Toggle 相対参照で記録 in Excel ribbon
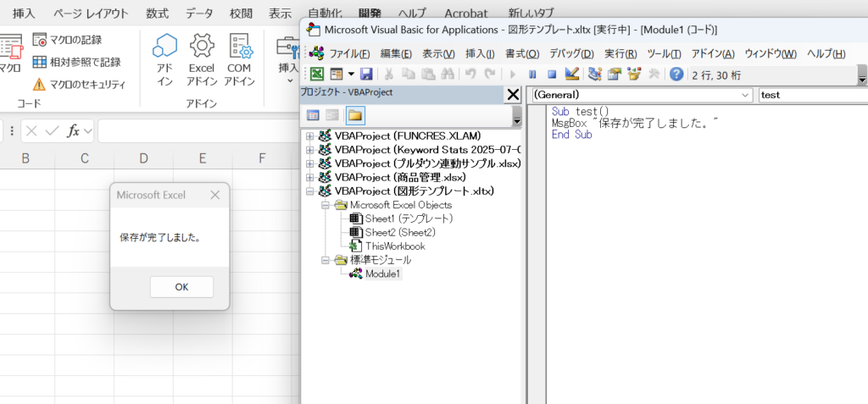Viewport: 868px width, 404px height. [x=76, y=62]
